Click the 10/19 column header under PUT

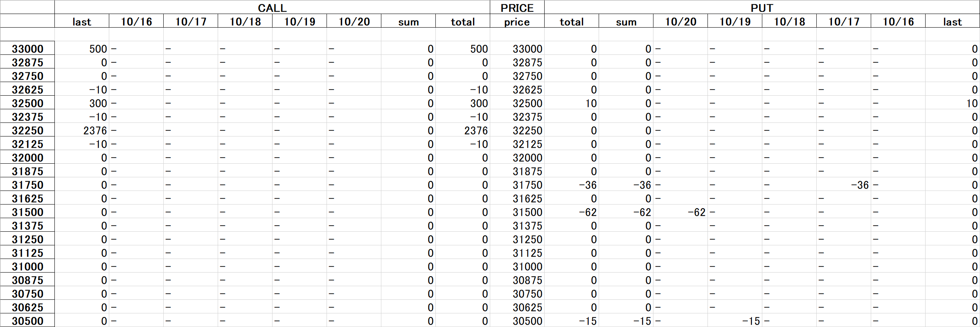(735, 22)
